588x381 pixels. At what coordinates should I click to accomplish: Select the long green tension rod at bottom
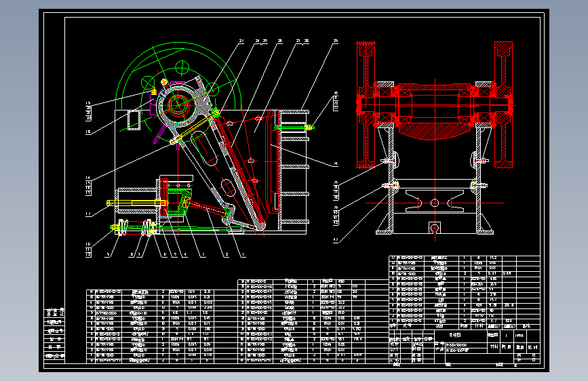pyautogui.click(x=180, y=228)
